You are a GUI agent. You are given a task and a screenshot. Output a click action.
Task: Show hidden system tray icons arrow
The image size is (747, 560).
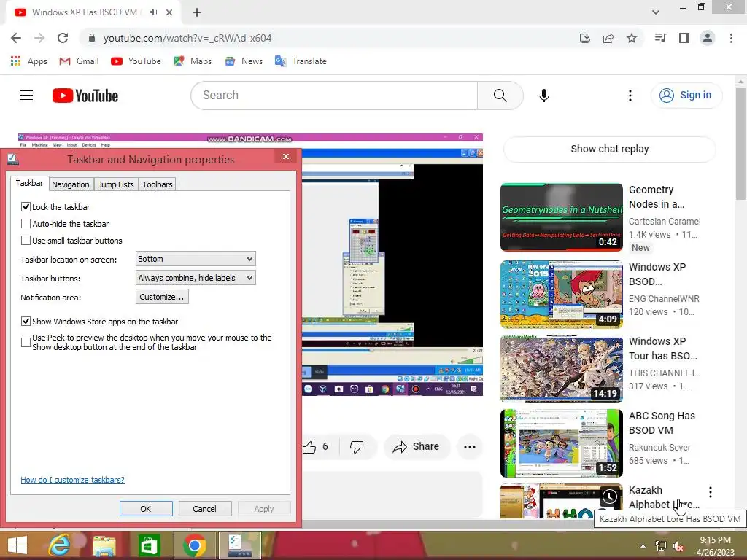(643, 546)
